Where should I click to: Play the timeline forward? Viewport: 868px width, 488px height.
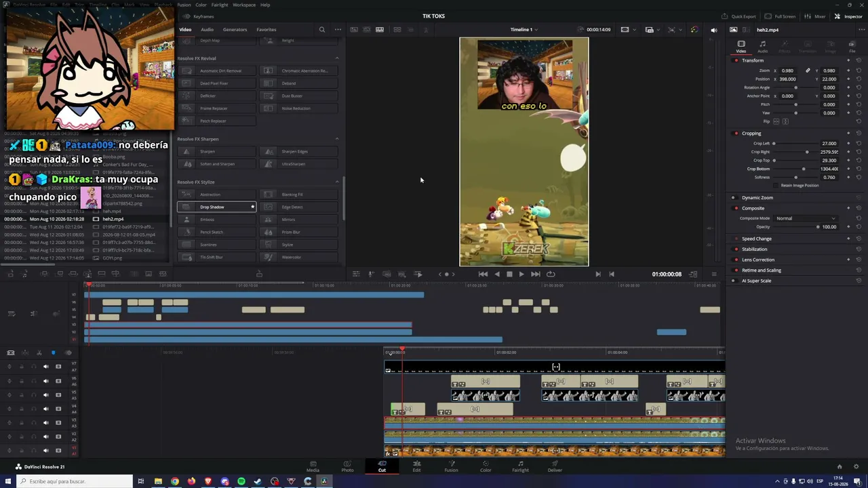[521, 274]
